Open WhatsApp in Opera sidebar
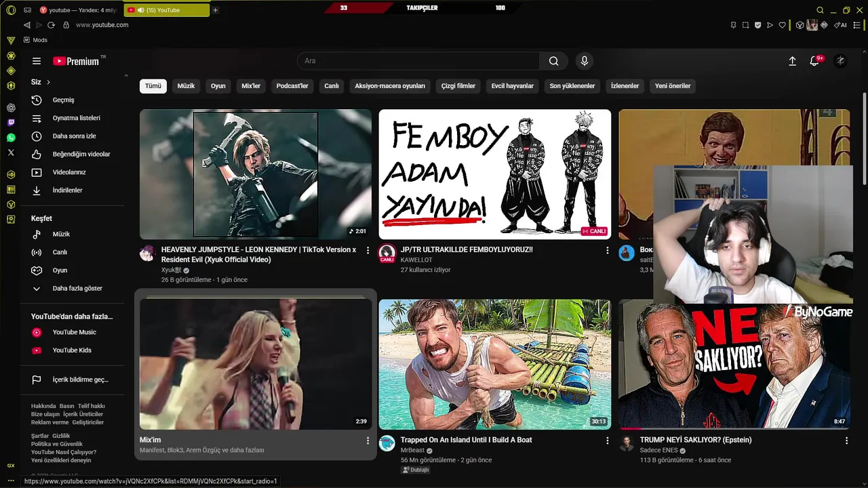 tap(11, 138)
